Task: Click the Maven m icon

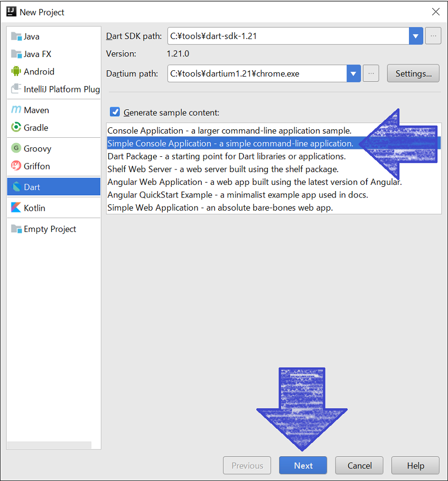Action: coord(16,110)
